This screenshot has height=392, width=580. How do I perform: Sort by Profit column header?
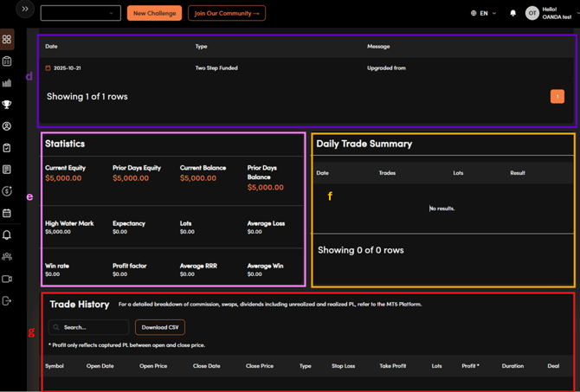[x=470, y=366]
